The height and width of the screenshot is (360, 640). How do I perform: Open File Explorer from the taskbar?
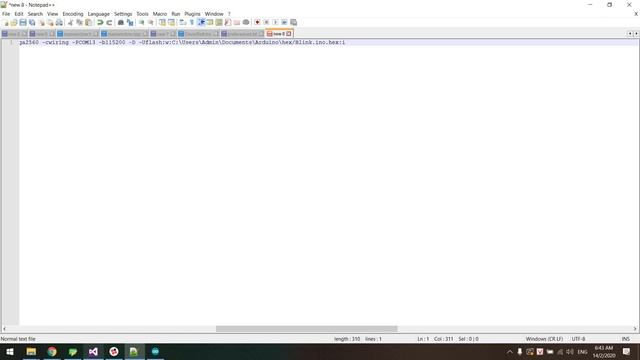click(x=31, y=351)
